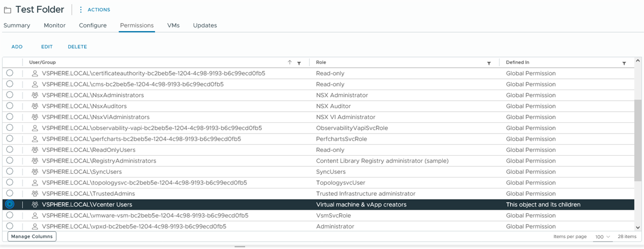Click the Defined In column filter icon
644x249 pixels.
click(x=624, y=63)
